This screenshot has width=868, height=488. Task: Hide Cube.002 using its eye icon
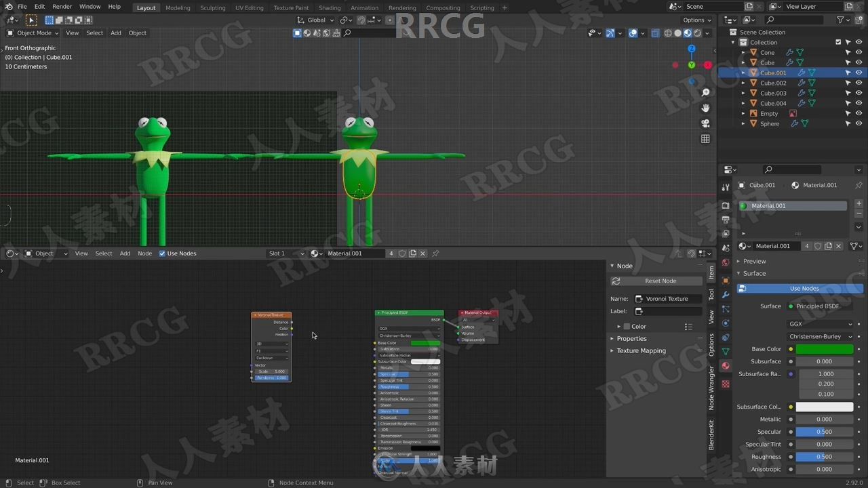[859, 83]
